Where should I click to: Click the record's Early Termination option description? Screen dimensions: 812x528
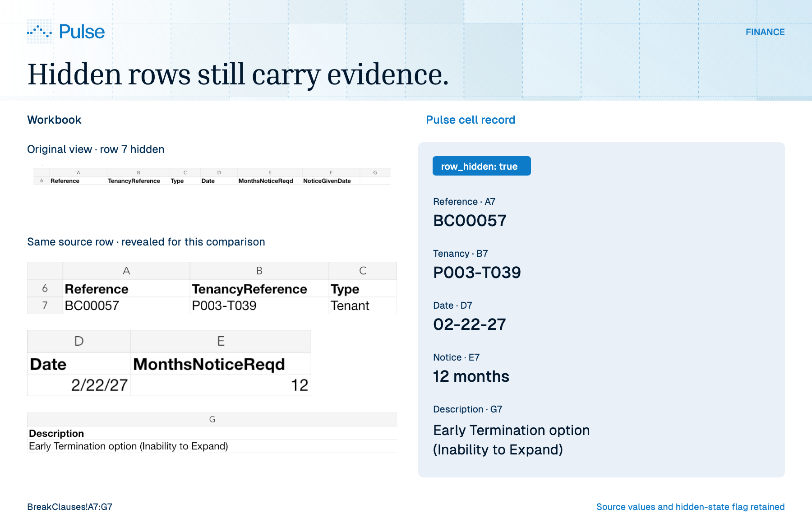[x=511, y=440]
